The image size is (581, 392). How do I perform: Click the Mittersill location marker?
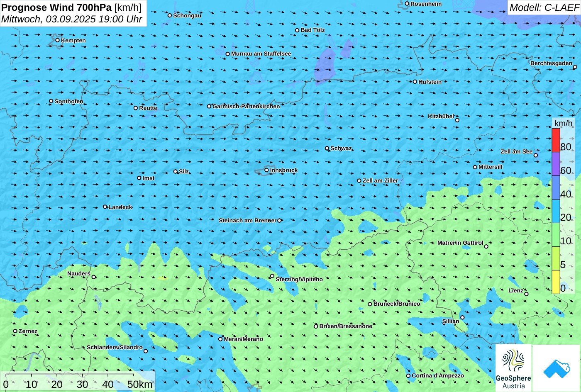tap(475, 167)
